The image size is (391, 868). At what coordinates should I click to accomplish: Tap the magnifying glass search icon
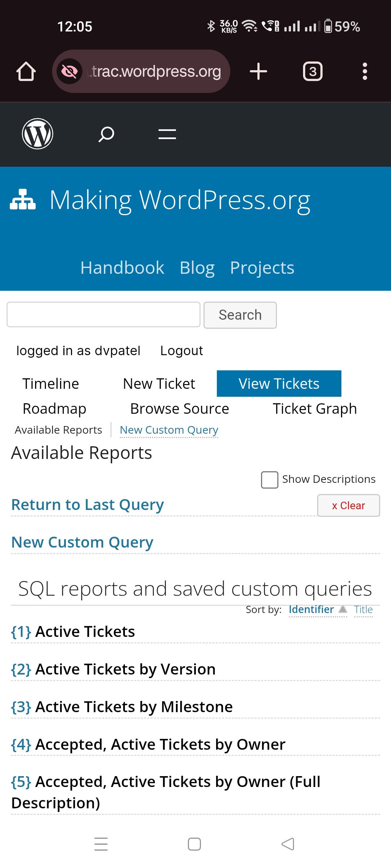[x=106, y=134]
